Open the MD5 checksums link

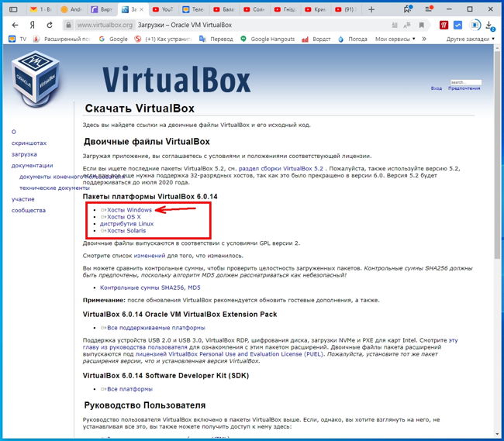point(194,288)
